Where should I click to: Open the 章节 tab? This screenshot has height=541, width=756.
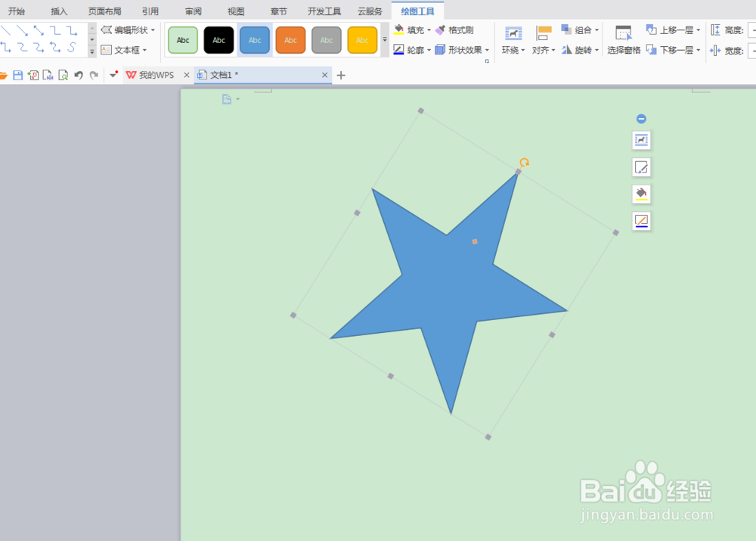pos(279,11)
